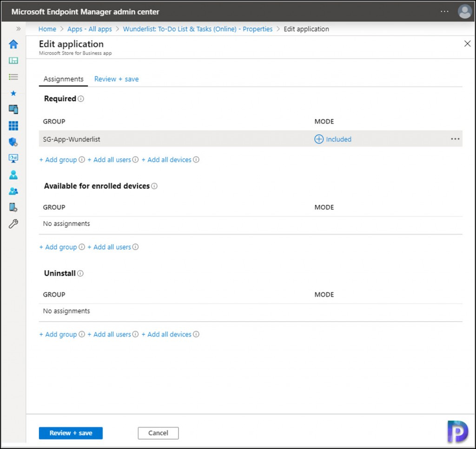
Task: Go to Home breadcrumb
Action: [x=47, y=29]
